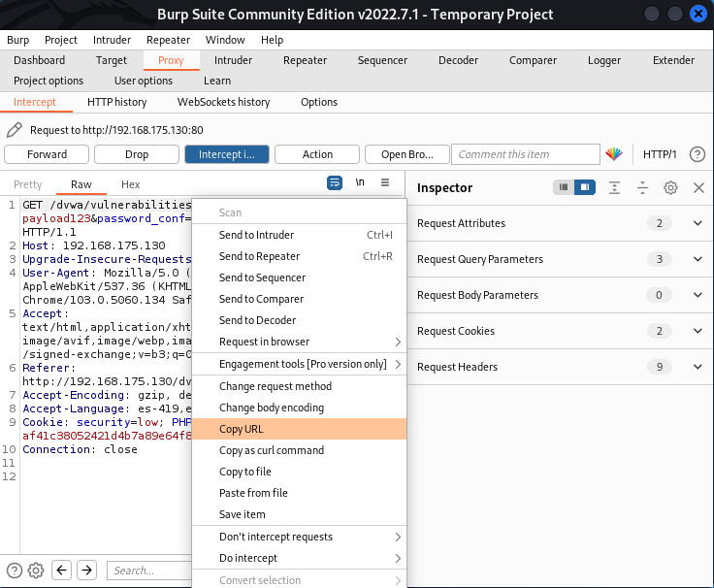Expand all Inspector sections icon
Image resolution: width=714 pixels, height=588 pixels.
[615, 187]
